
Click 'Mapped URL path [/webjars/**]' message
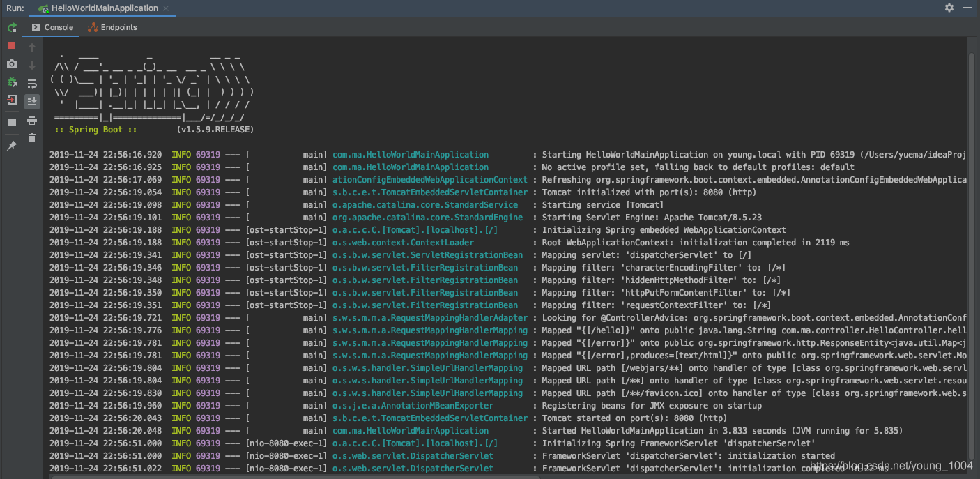click(x=613, y=368)
